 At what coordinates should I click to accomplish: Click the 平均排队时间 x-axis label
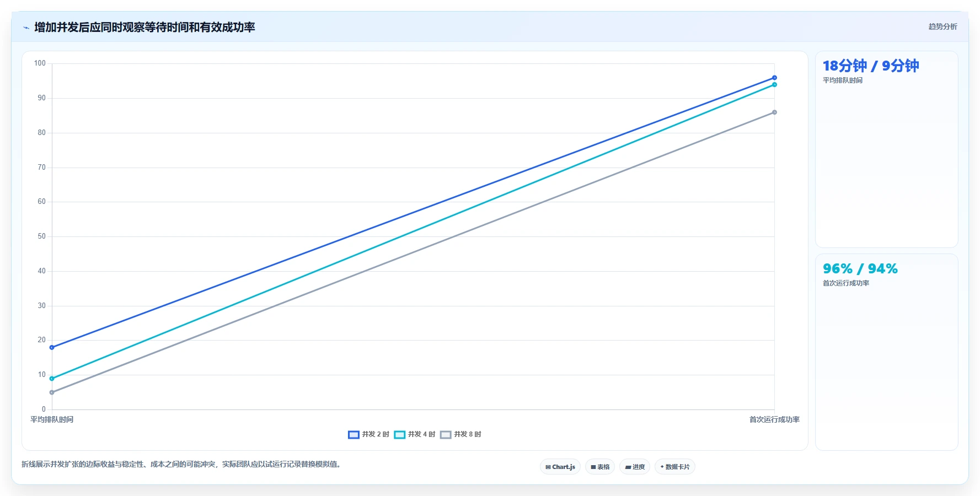pos(52,419)
